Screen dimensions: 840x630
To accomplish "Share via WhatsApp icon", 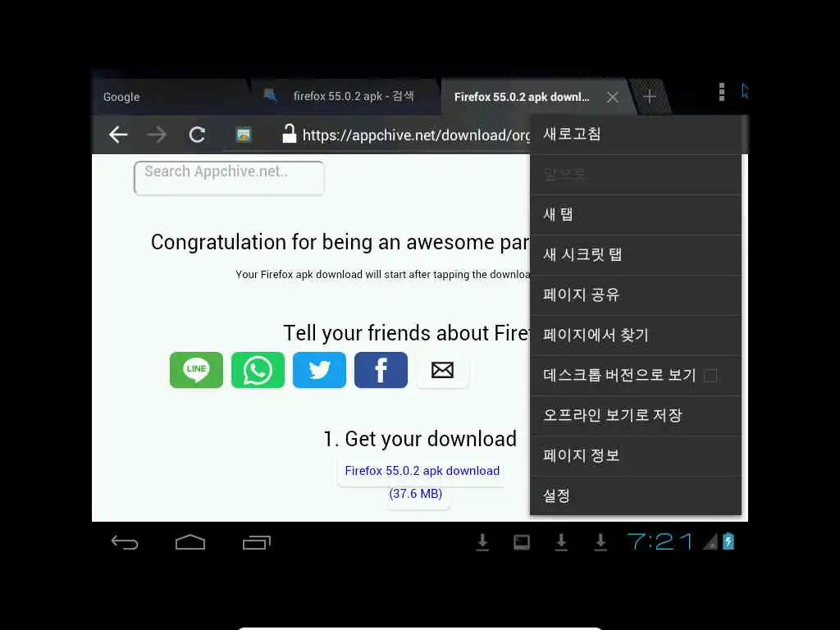I will point(258,370).
